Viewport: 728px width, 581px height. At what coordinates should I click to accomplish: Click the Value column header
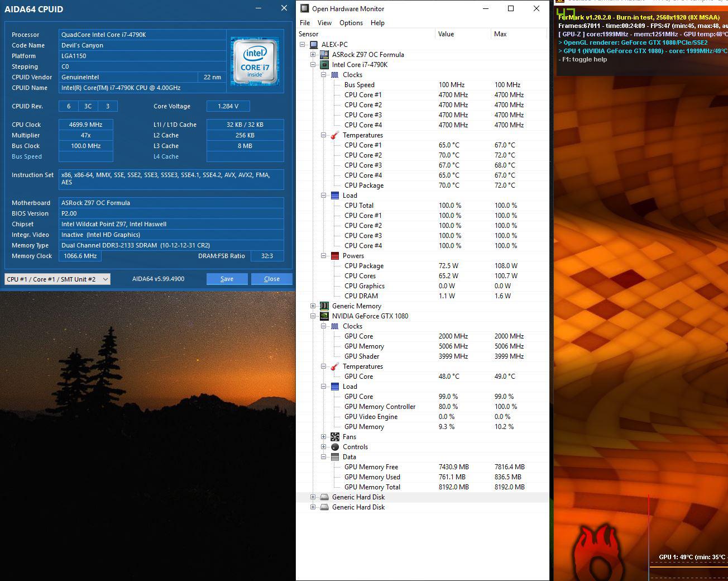(463, 34)
